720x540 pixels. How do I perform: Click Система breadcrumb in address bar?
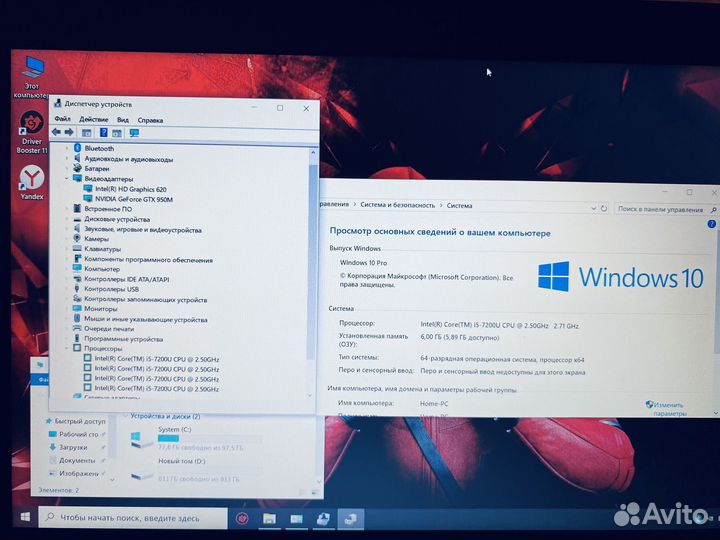point(459,206)
